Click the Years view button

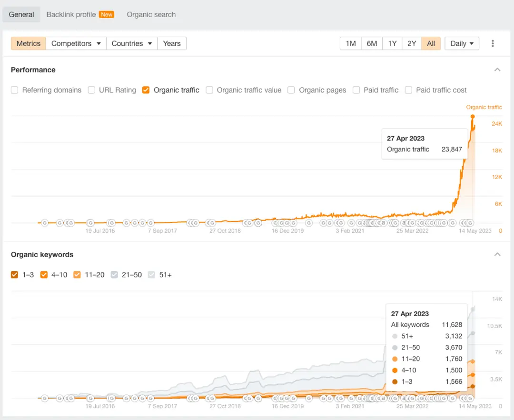[172, 43]
